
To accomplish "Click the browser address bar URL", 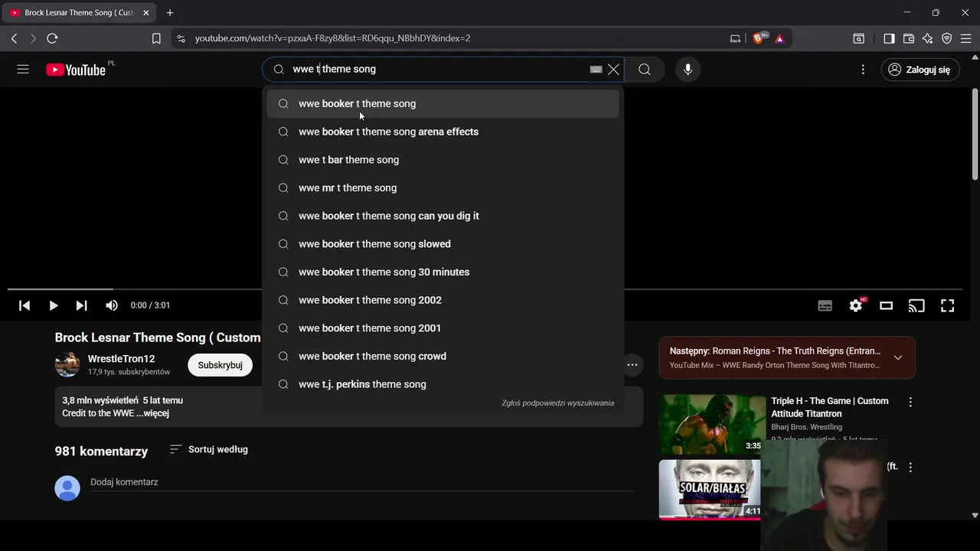I will click(x=332, y=38).
